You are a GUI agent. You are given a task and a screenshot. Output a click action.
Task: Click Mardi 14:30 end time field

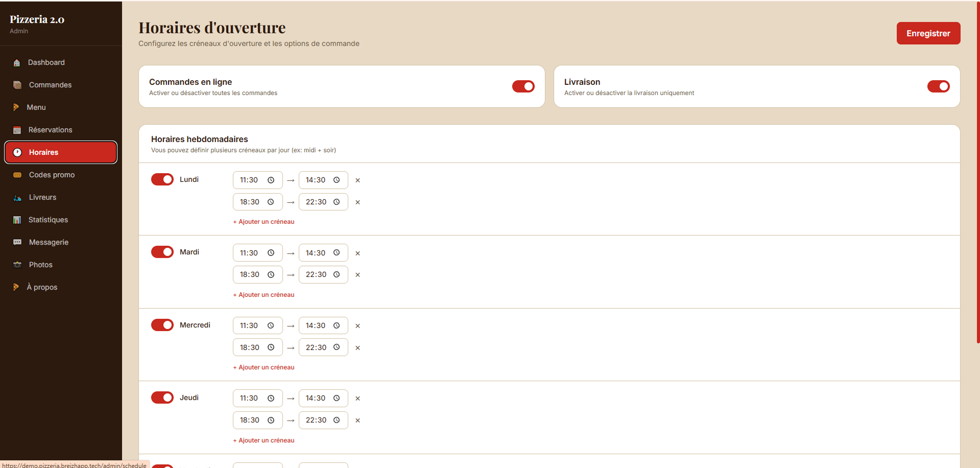click(x=323, y=253)
